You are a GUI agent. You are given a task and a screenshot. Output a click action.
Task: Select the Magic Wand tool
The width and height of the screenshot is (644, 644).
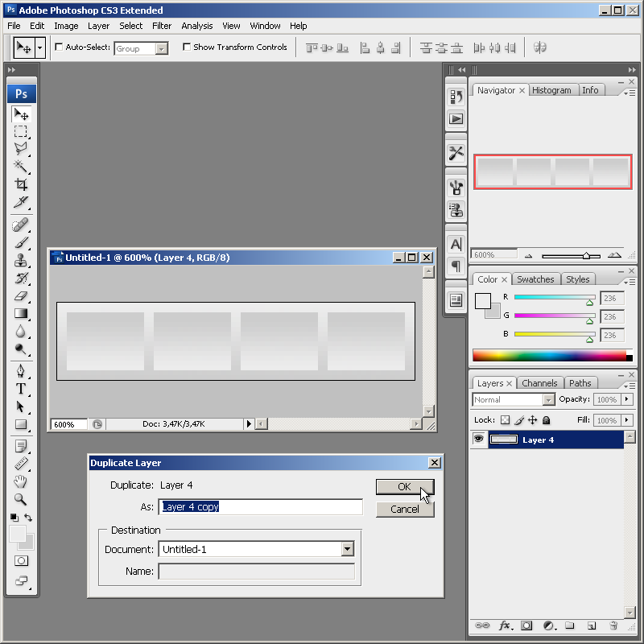21,167
